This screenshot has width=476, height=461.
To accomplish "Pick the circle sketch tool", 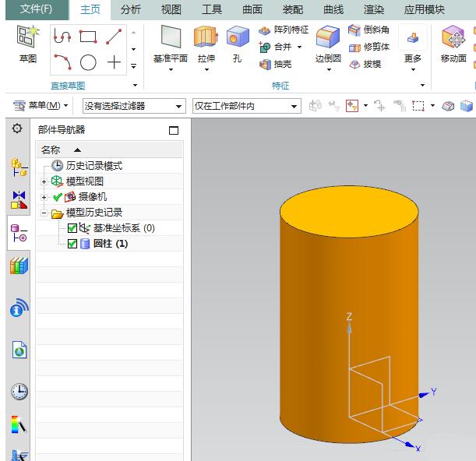I will click(89, 62).
